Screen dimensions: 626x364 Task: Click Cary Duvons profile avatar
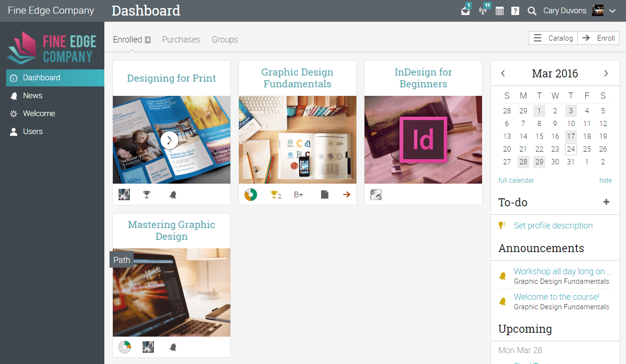point(598,10)
